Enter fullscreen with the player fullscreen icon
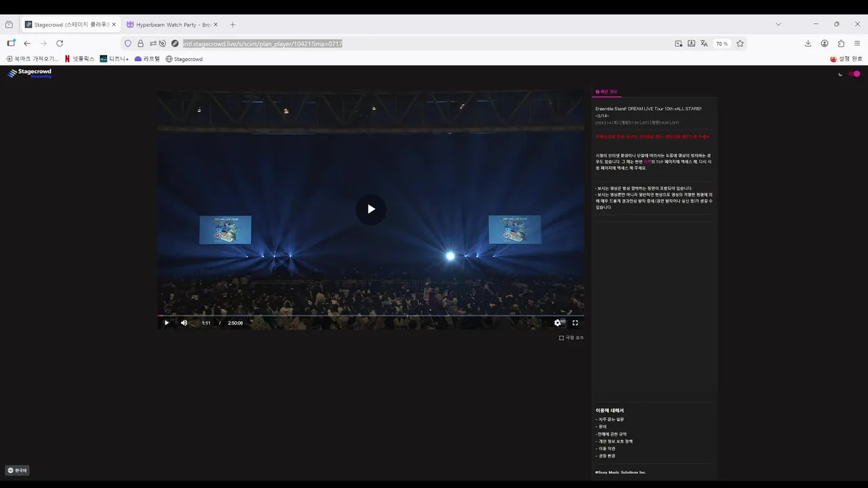The image size is (868, 488). tap(575, 323)
